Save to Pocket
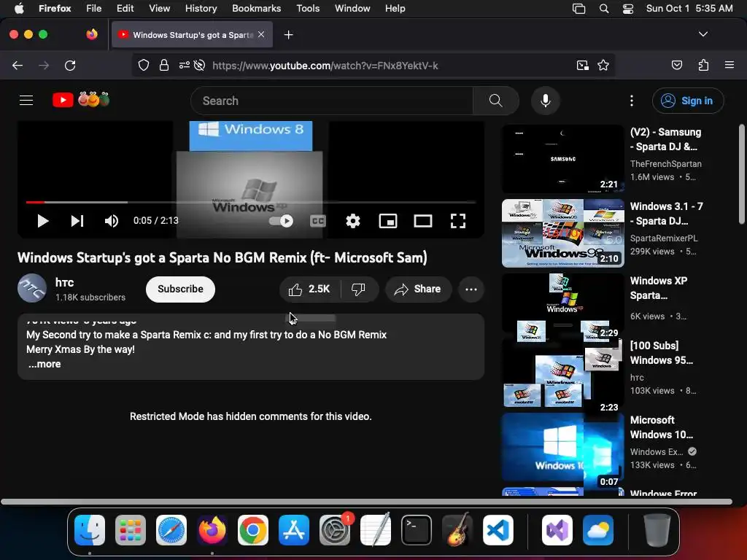The image size is (747, 560). 677,66
